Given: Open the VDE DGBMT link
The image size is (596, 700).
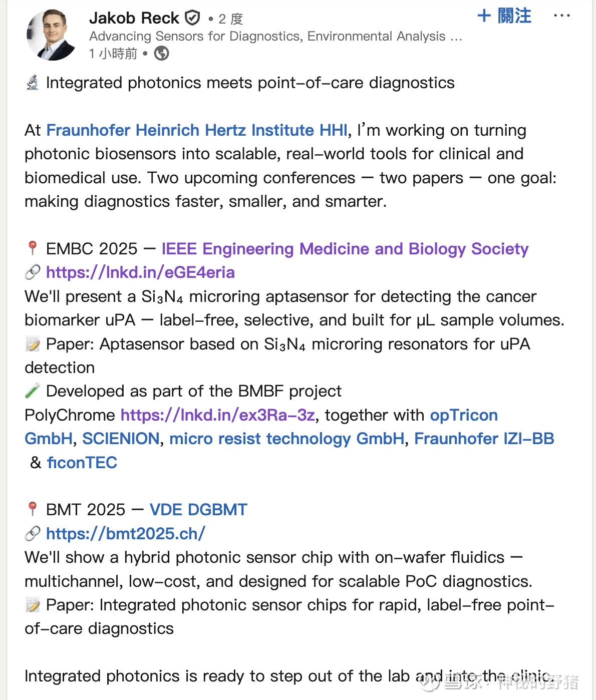Looking at the screenshot, I should [198, 510].
